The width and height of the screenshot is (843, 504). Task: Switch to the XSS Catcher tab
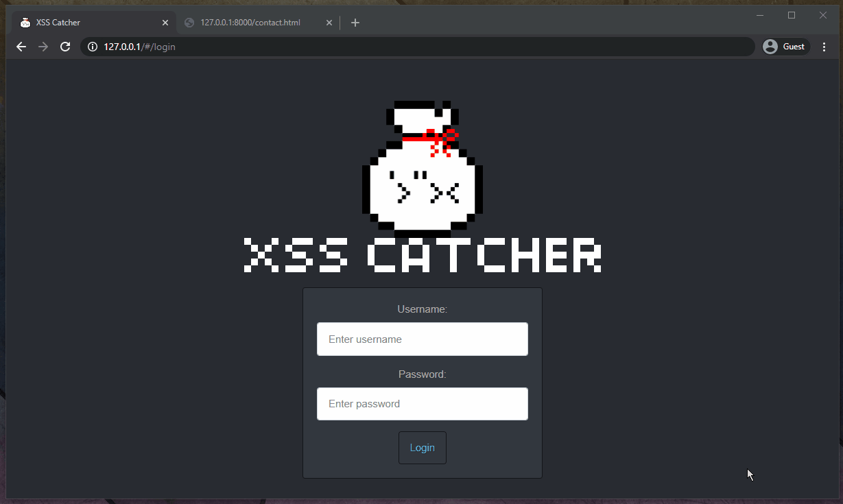tap(94, 23)
